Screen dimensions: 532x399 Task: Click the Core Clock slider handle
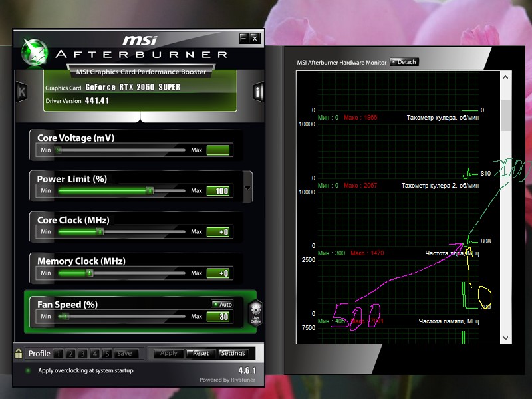pyautogui.click(x=100, y=231)
